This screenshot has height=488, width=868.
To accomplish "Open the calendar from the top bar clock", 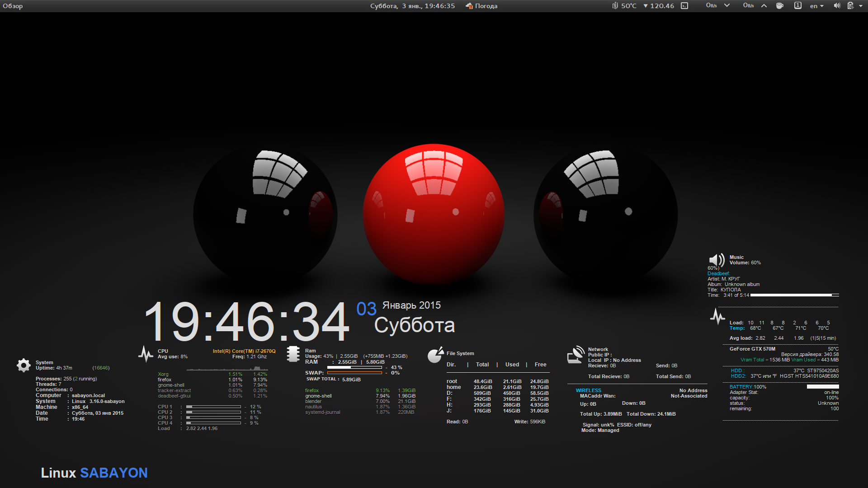I will [412, 6].
